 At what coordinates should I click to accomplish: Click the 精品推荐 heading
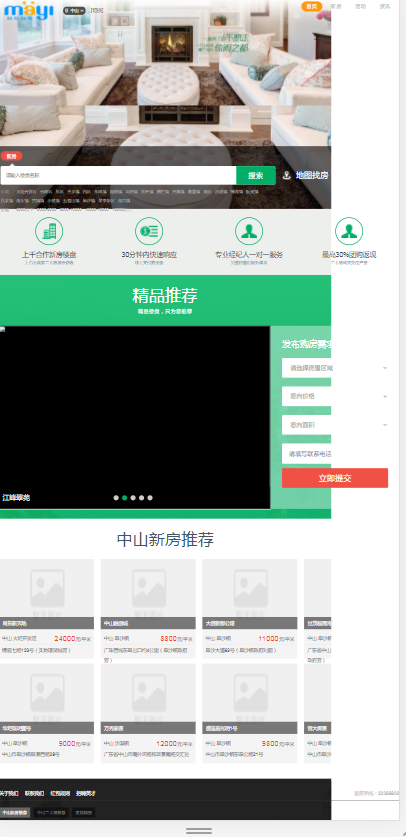point(165,295)
